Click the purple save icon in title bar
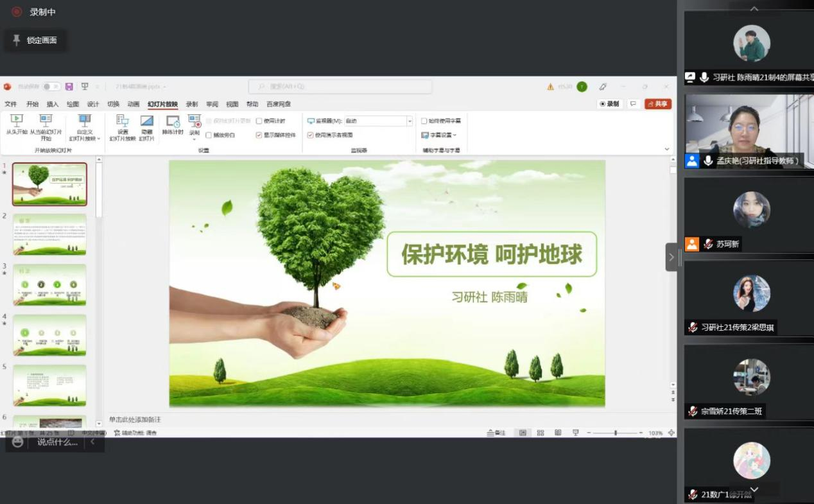 [69, 87]
